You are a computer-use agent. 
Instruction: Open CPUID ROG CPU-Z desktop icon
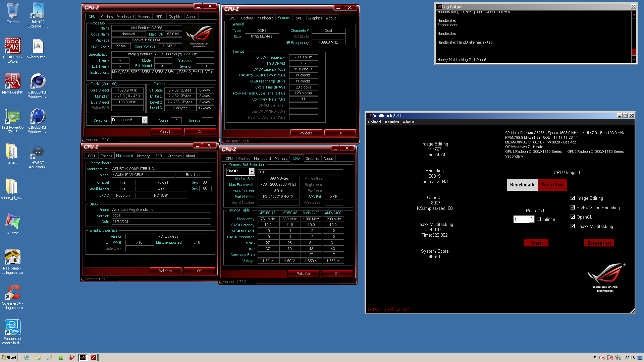(12, 50)
